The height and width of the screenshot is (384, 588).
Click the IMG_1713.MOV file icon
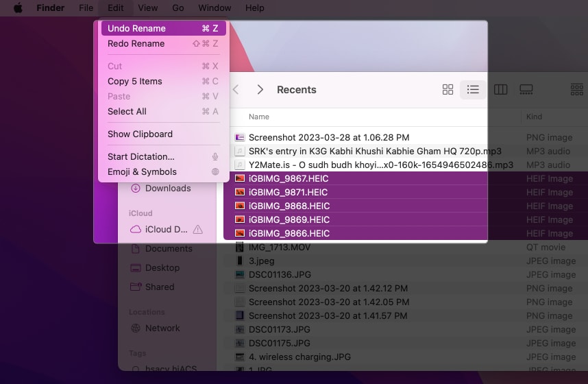(240, 247)
